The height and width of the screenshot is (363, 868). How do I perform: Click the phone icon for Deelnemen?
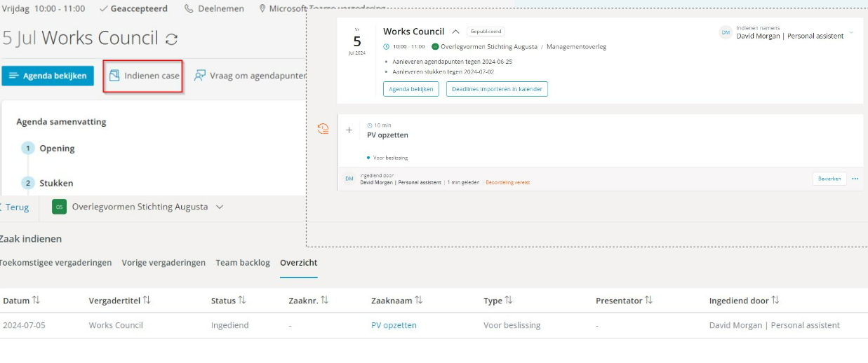pos(189,8)
